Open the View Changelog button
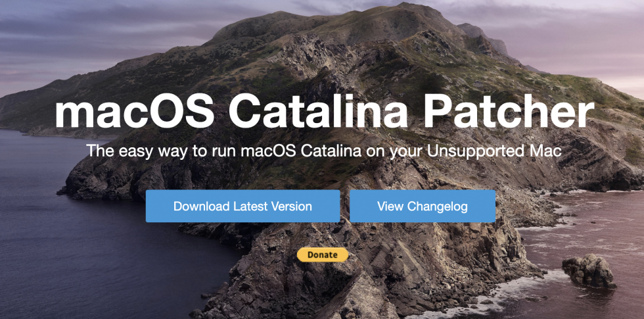This screenshot has height=319, width=644. click(x=423, y=206)
